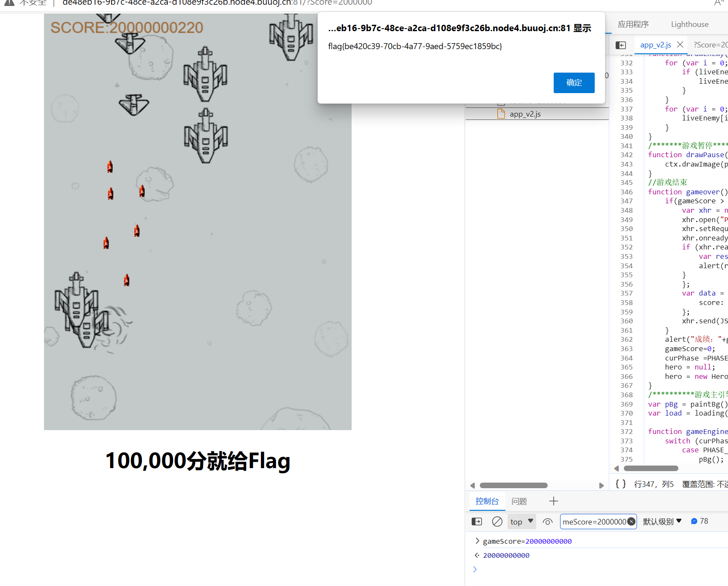Click the file tree scroll left arrow
728x586 pixels.
pyautogui.click(x=473, y=486)
